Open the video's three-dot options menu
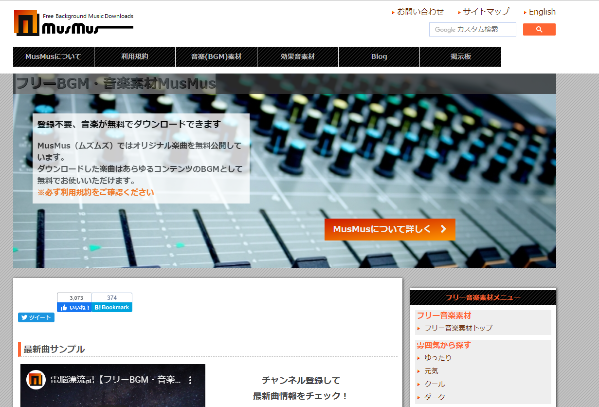 click(190, 380)
